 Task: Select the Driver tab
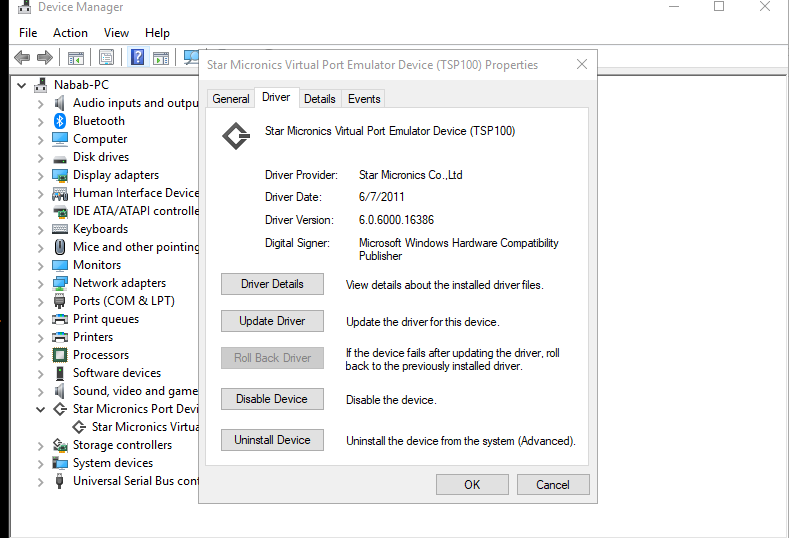(x=276, y=97)
